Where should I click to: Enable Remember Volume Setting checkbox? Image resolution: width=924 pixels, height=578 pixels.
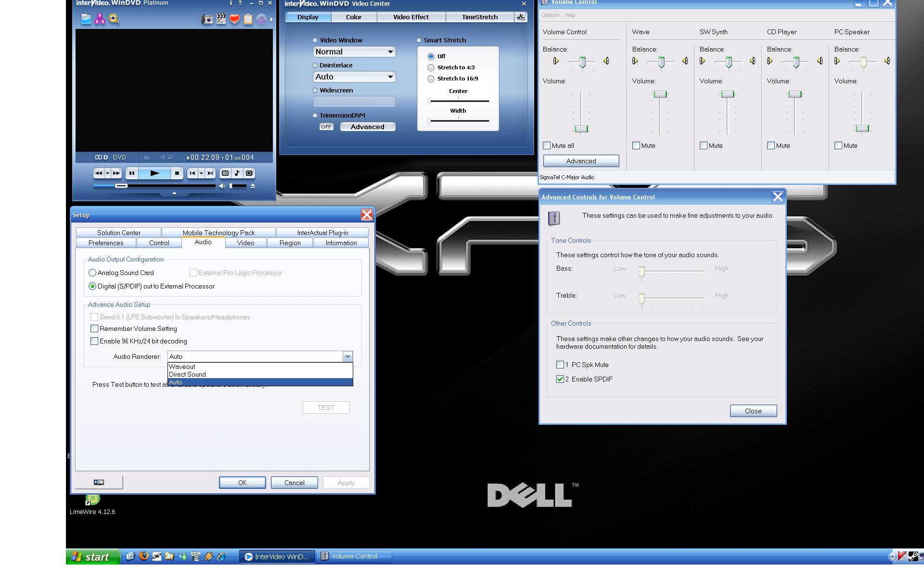(x=94, y=328)
